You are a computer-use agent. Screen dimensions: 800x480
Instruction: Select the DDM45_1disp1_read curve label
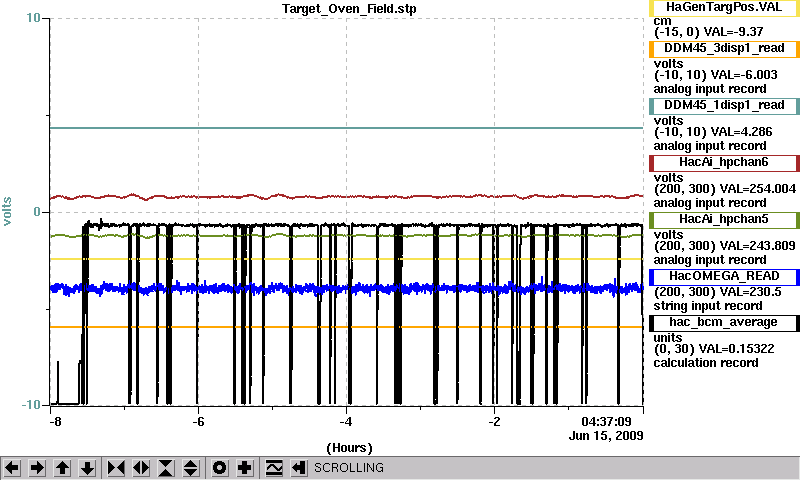[724, 106]
